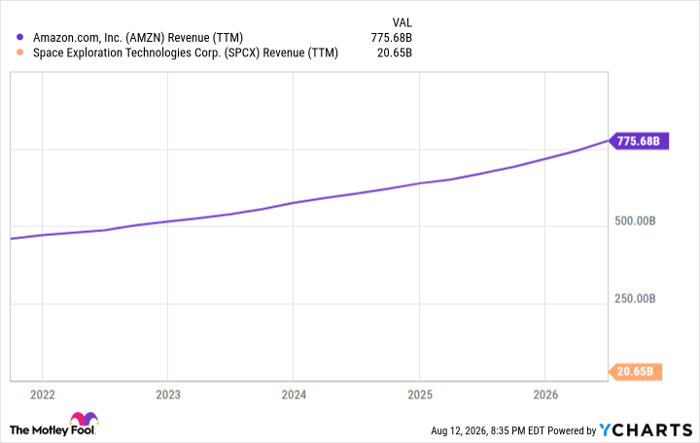Screen dimensions: 700x443
Task: Click the 2026 x-axis label
Action: click(x=546, y=395)
